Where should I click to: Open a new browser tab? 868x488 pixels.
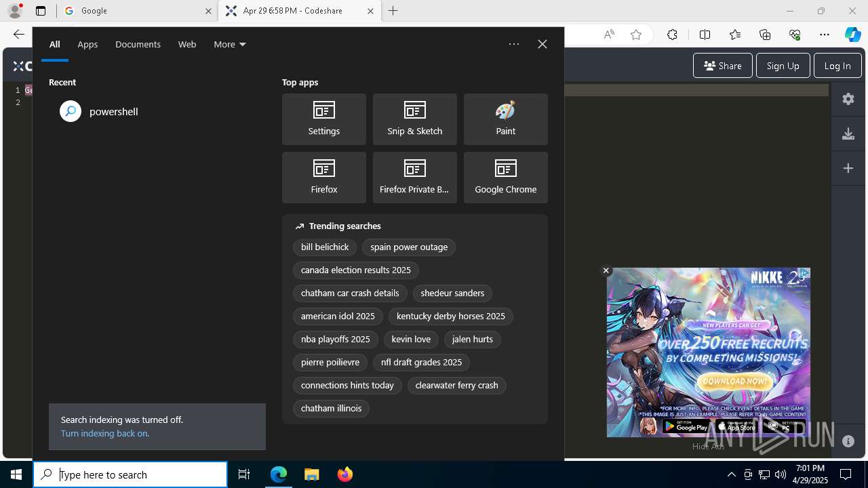[x=393, y=11]
